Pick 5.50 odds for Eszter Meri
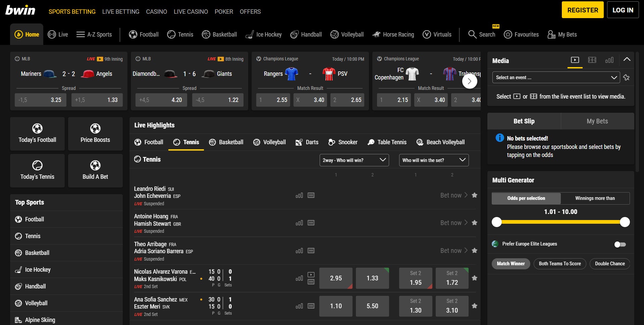Screen dimensions: 644x325 pos(372,306)
